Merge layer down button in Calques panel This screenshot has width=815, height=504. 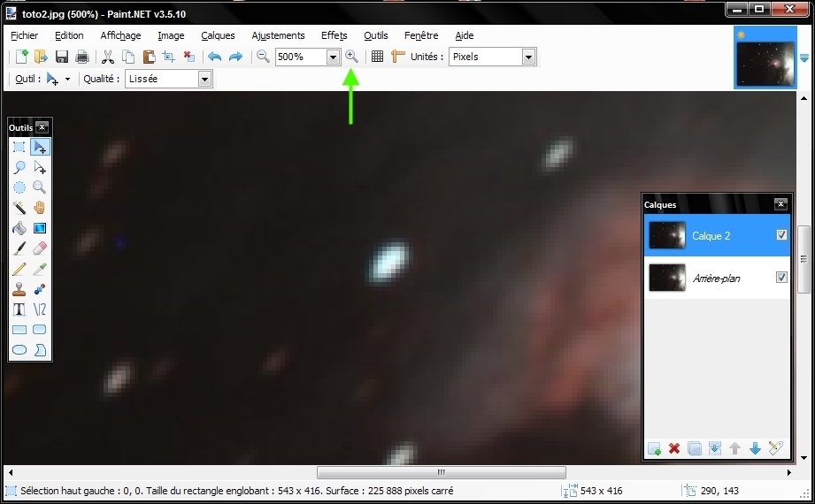[715, 448]
